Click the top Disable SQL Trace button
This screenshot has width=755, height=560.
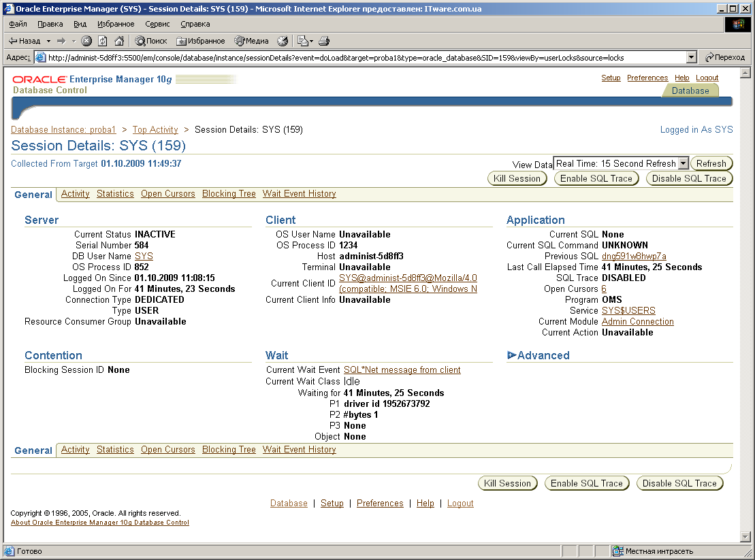pyautogui.click(x=689, y=178)
